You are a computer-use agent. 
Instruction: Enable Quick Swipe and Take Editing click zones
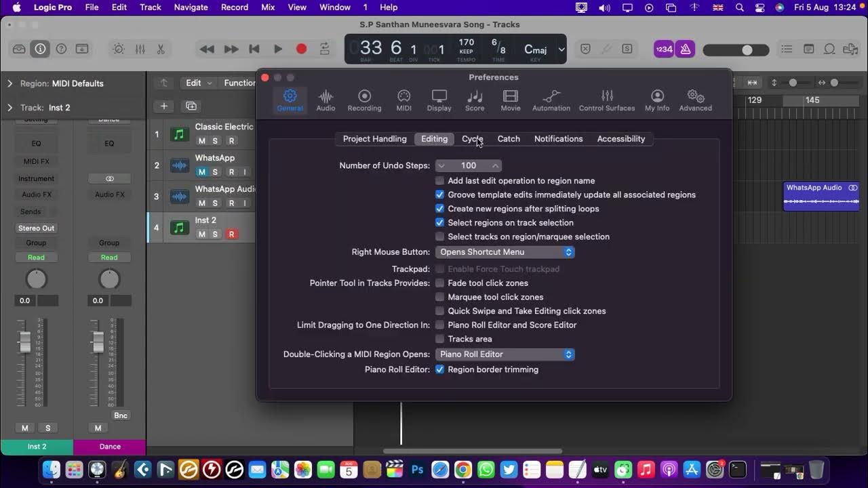[x=439, y=311]
